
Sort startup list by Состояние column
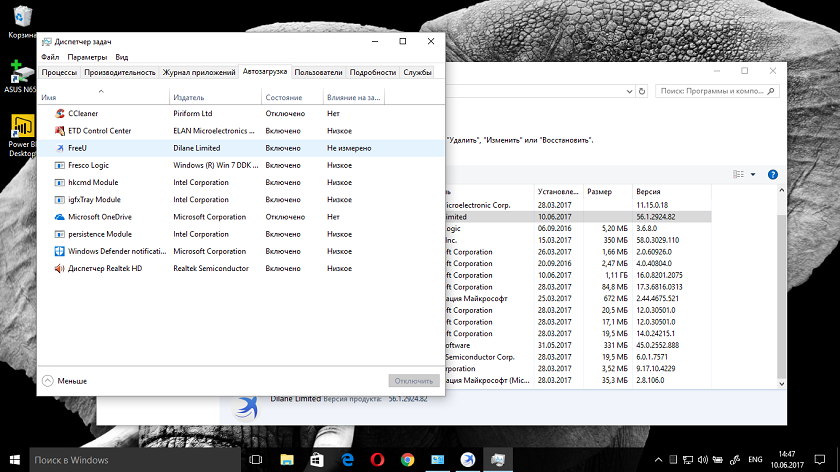[x=292, y=97]
